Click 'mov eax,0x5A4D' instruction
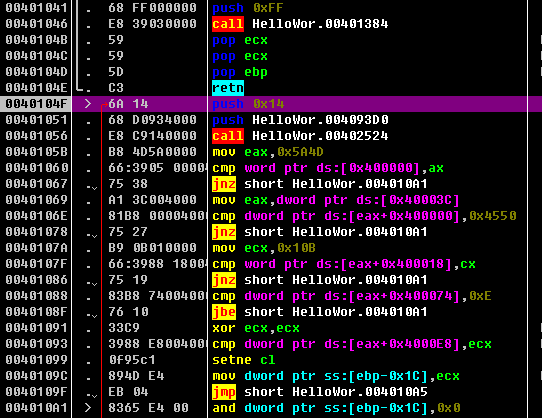This screenshot has height=418, width=542. point(268,152)
